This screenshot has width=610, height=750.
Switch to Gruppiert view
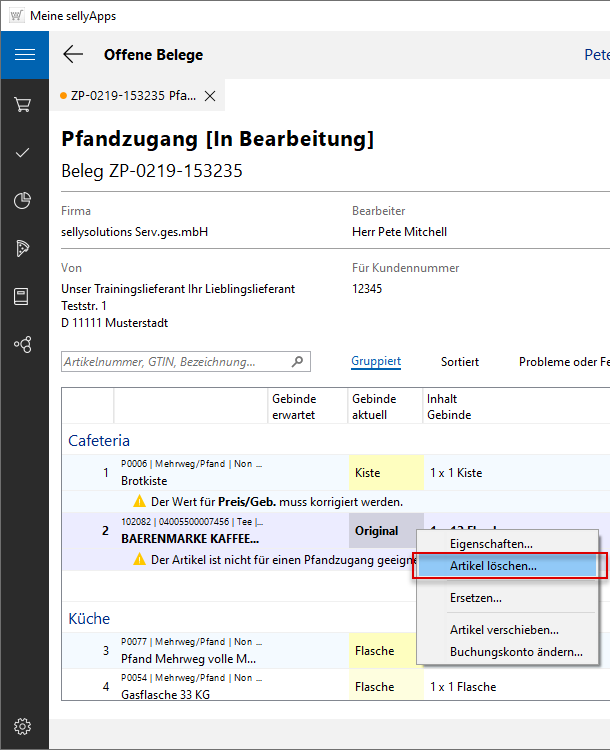(x=376, y=362)
